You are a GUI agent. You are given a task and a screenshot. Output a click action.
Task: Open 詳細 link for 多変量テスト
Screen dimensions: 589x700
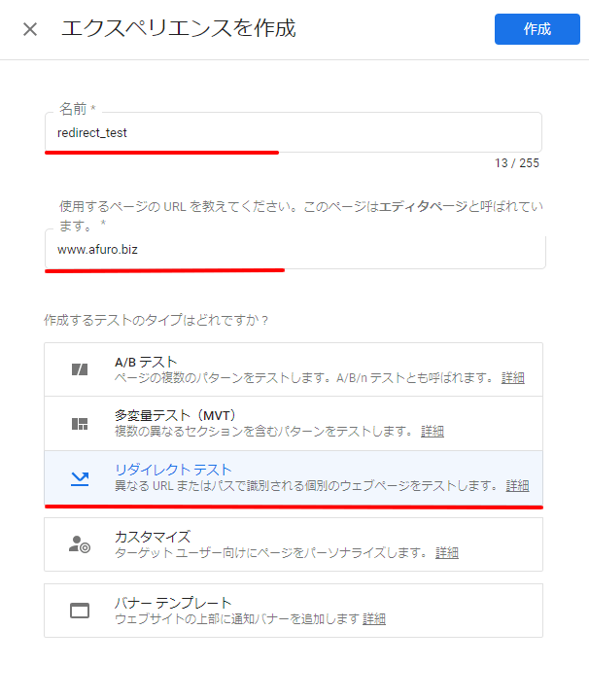[433, 432]
